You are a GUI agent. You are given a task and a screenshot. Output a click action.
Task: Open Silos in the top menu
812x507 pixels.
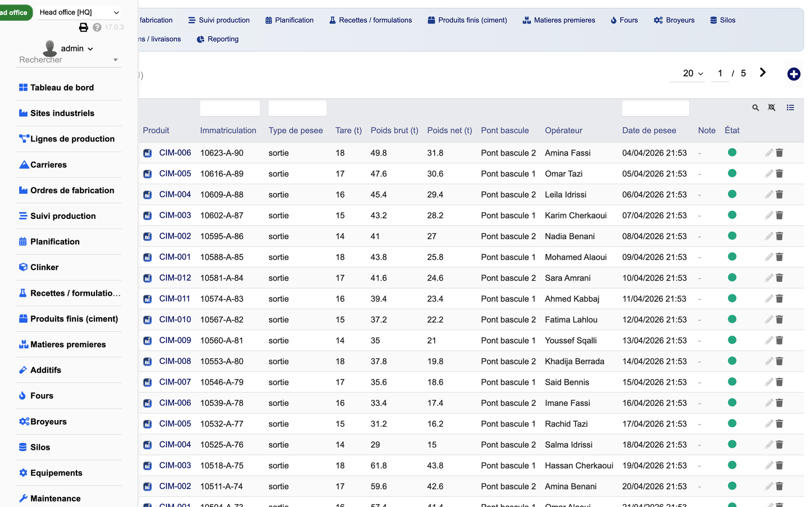[722, 20]
